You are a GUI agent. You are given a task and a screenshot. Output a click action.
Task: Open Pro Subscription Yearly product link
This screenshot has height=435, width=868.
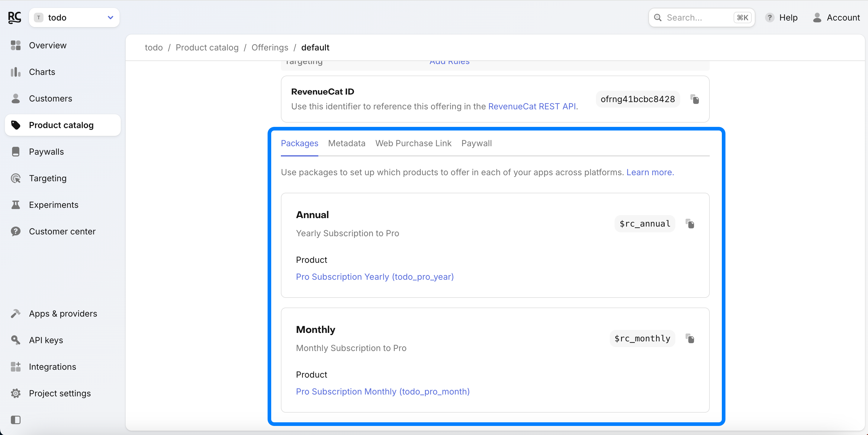[375, 277]
